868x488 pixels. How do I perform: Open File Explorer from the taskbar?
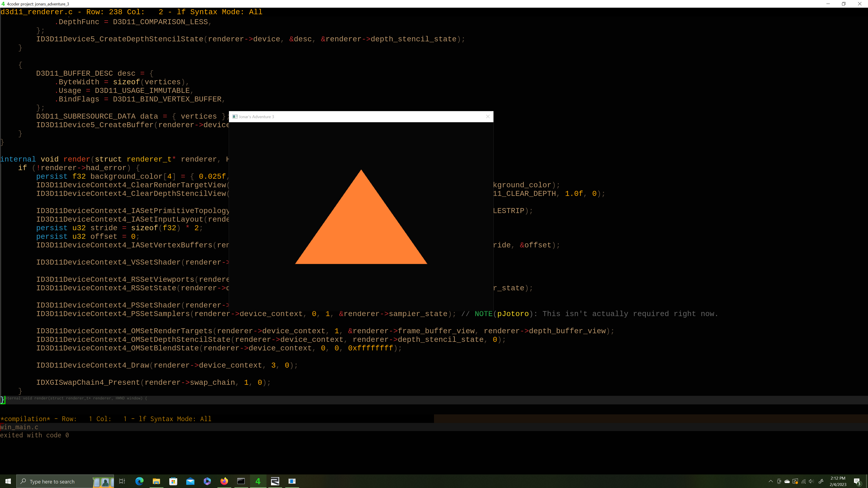[x=156, y=481]
